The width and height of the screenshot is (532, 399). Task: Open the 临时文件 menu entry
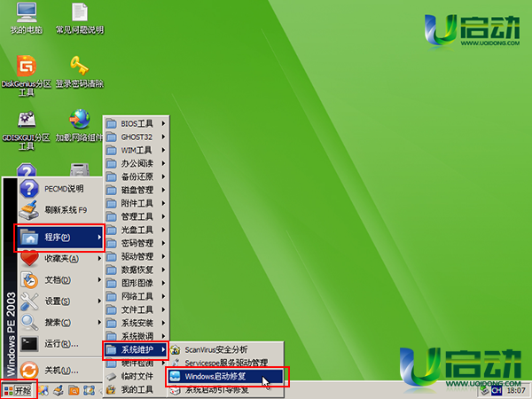(137, 376)
